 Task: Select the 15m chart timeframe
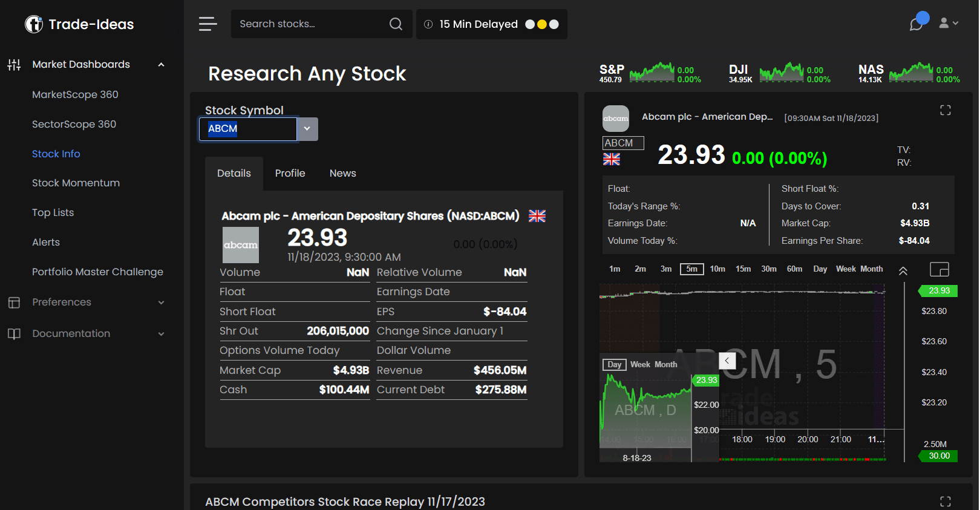[x=743, y=269]
